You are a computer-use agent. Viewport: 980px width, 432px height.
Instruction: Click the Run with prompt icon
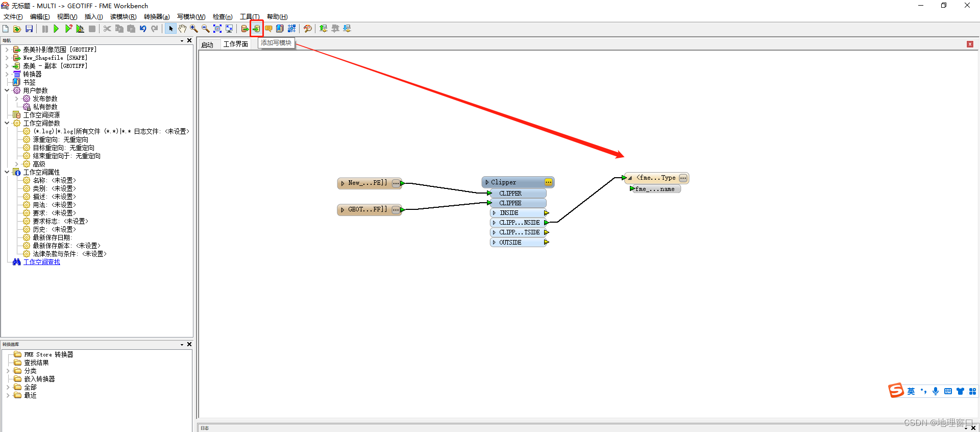[x=68, y=29]
